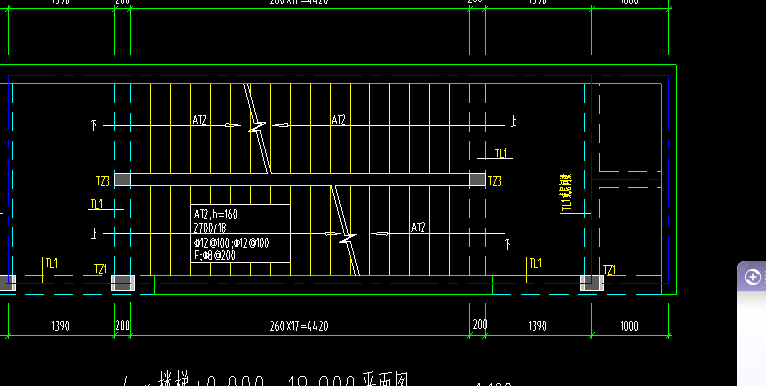
Task: Click the upper-left AT2 stair label
Action: click(x=199, y=120)
